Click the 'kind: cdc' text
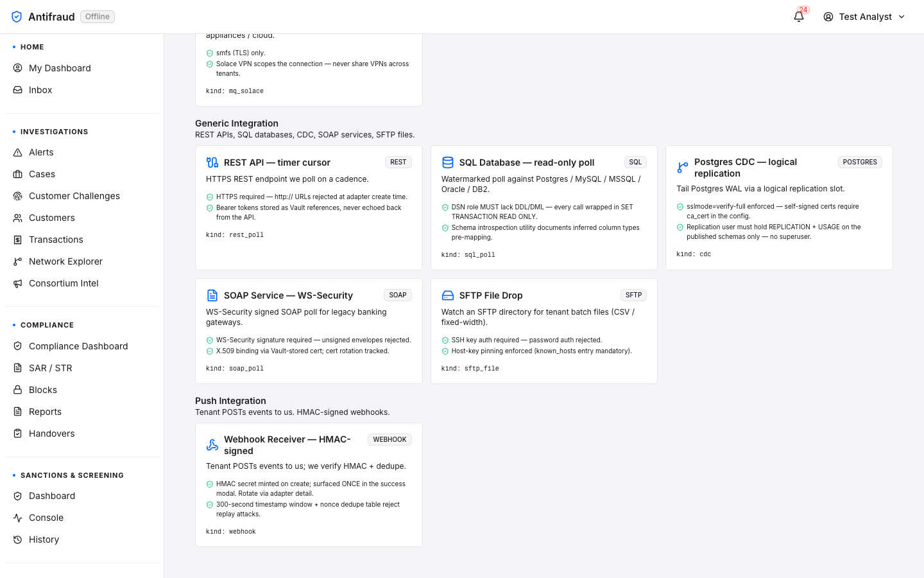The height and width of the screenshot is (578, 924). 694,254
